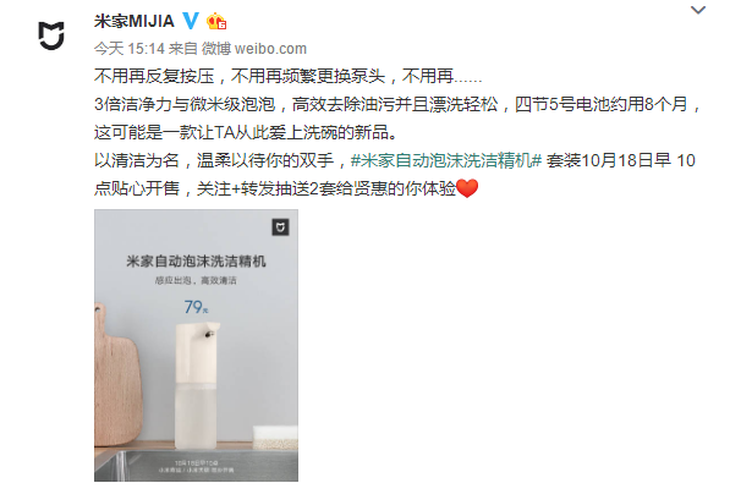The image size is (730, 494).
Task: Click the 感应出泡 subtitle in the picture
Action: coord(172,280)
